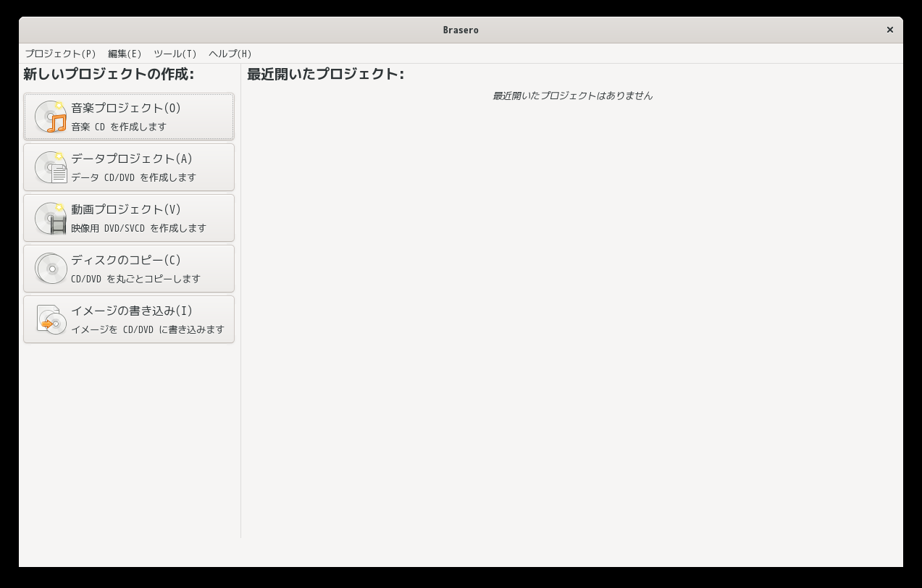
Task: Open the ツール(T) menu
Action: (175, 54)
